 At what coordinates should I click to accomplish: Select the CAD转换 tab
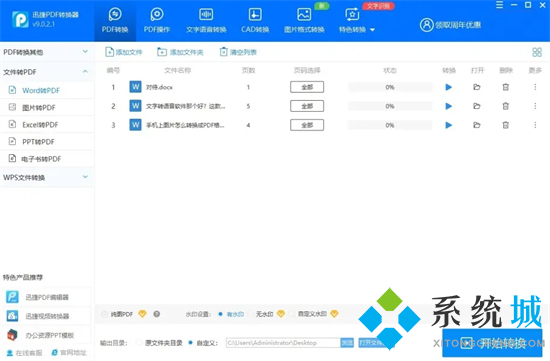click(x=255, y=21)
